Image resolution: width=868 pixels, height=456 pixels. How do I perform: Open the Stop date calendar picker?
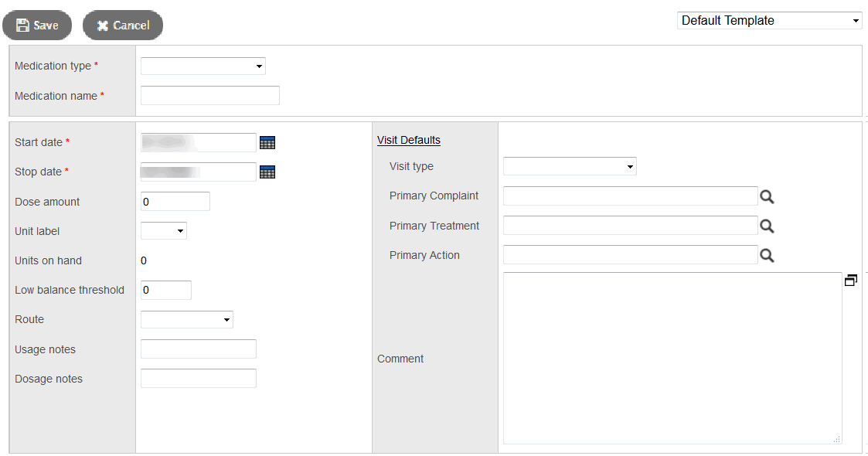[267, 172]
